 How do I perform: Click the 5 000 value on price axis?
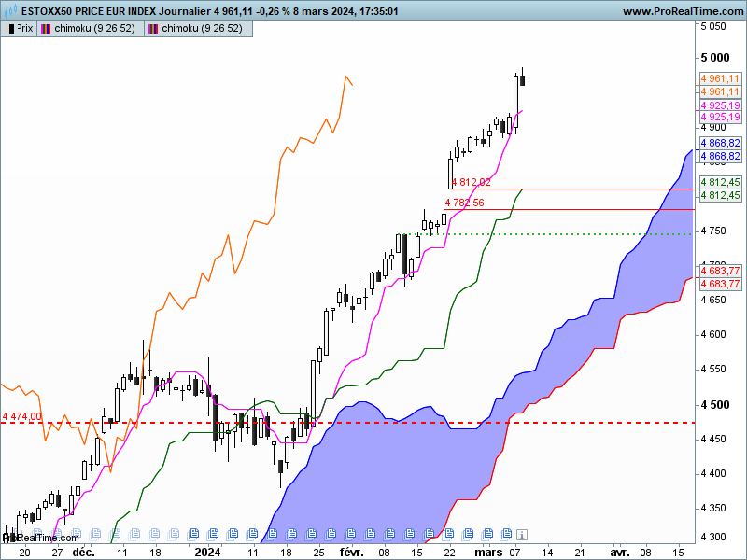click(x=715, y=58)
